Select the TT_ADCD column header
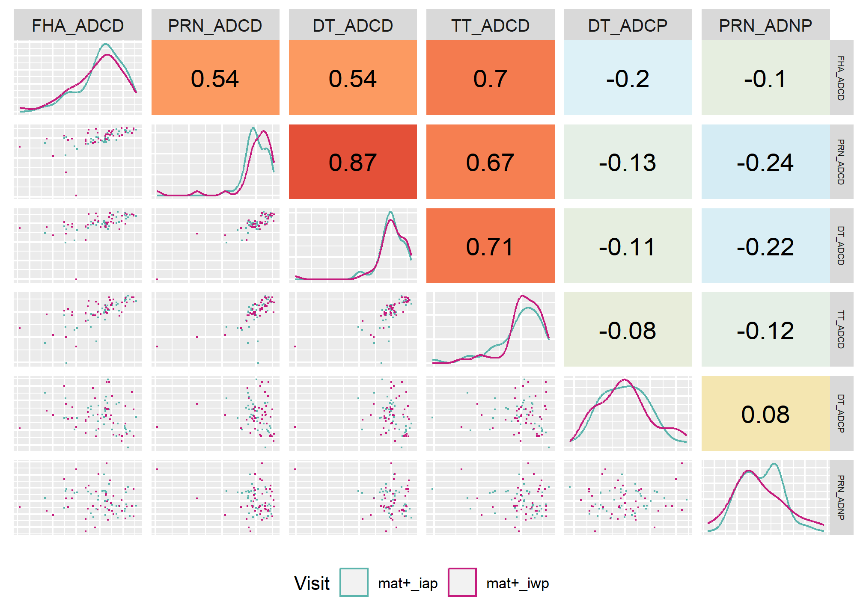Image resolution: width=863 pixels, height=616 pixels. point(491,25)
